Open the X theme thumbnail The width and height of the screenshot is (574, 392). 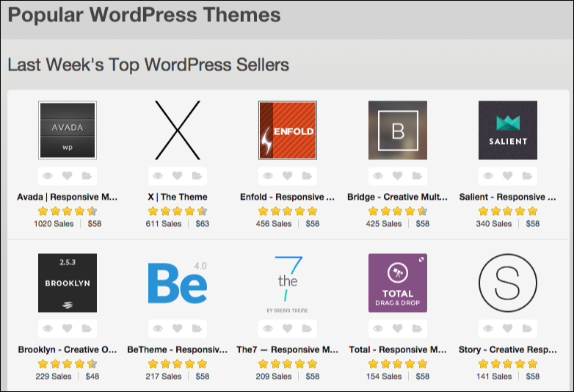point(178,131)
